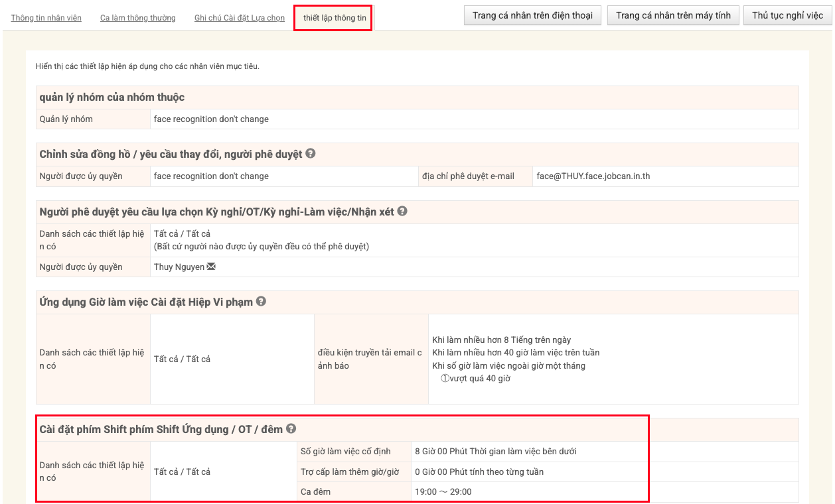
Task: Open Trang cá nhân trên máy tính
Action: click(x=673, y=15)
